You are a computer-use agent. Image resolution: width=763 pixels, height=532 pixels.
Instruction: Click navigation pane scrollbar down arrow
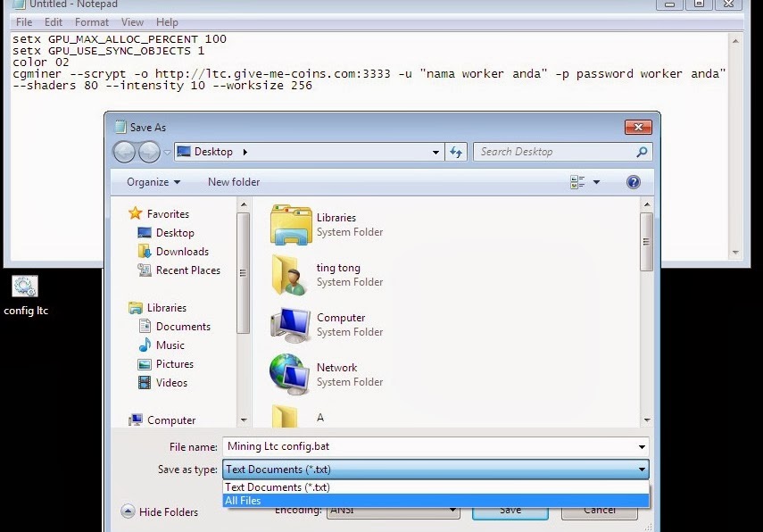(x=244, y=420)
